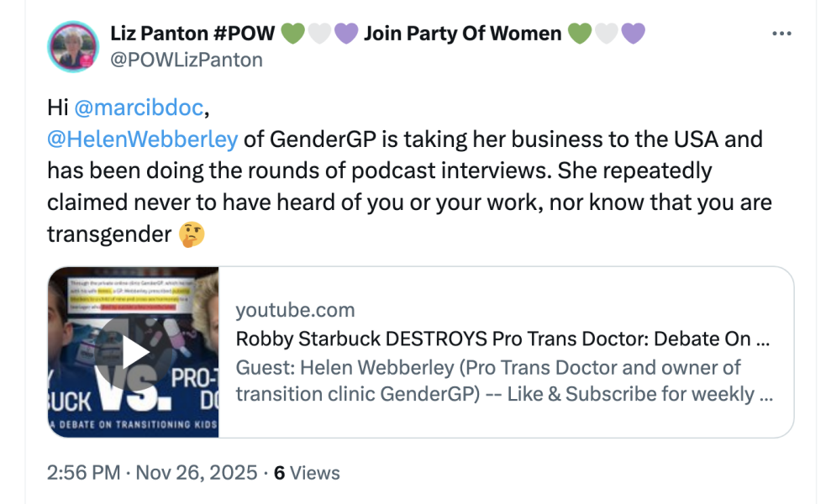Click the thinking face emoji
The image size is (826, 504).
[x=192, y=234]
